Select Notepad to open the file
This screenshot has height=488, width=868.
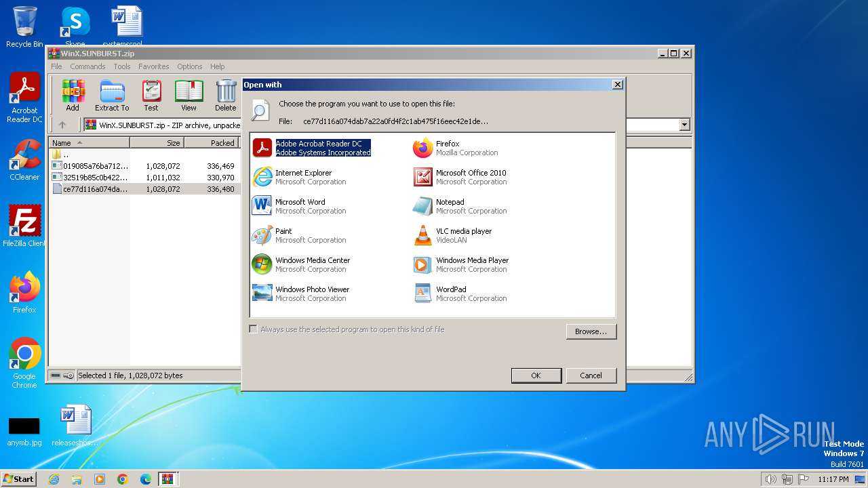pyautogui.click(x=460, y=206)
